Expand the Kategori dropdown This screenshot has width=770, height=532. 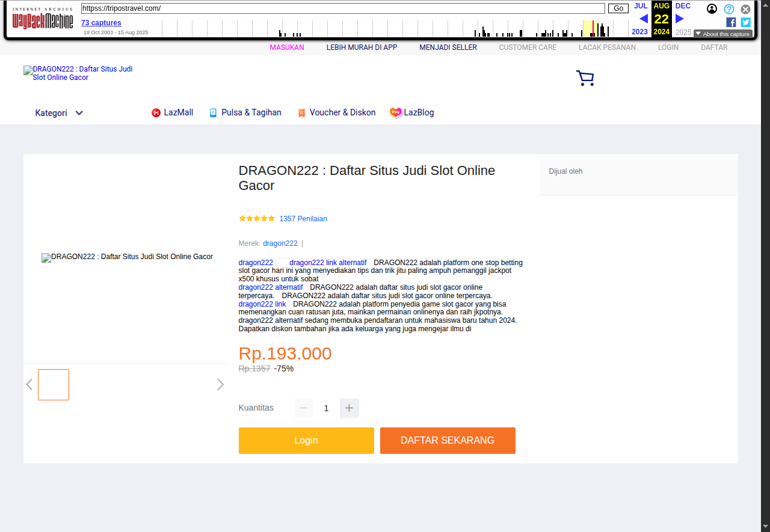pyautogui.click(x=59, y=113)
